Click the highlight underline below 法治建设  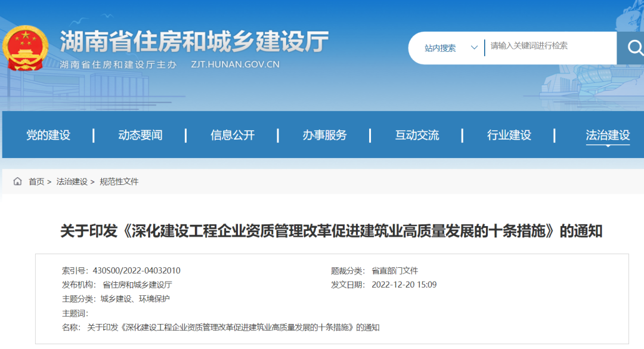coord(608,146)
